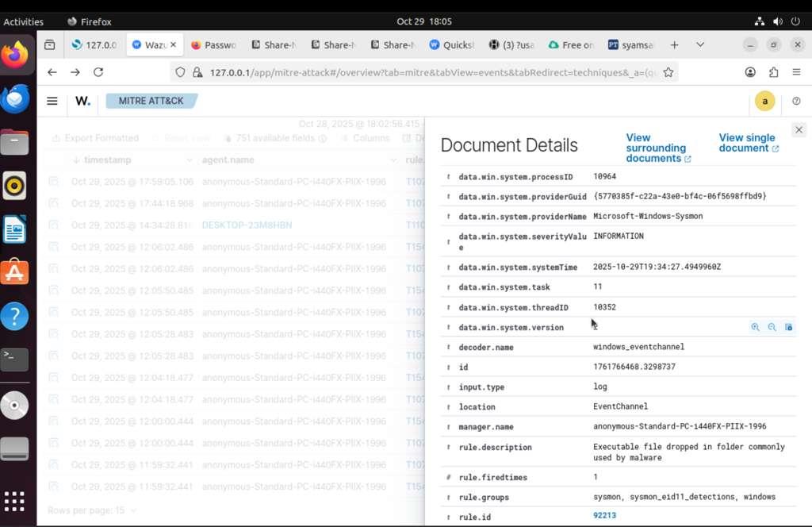This screenshot has height=527, width=812.
Task: Click Filter for value magnifier icon
Action: click(754, 327)
